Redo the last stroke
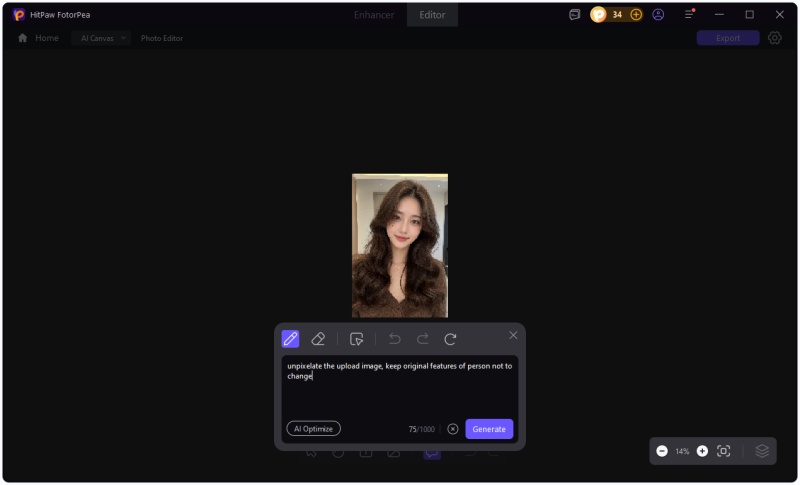This screenshot has height=485, width=800. [422, 339]
